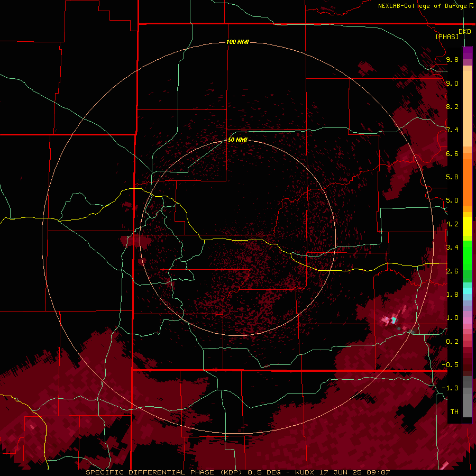
Task: Click the 17 JUN 25 09:07 timestamp
Action: [354, 472]
